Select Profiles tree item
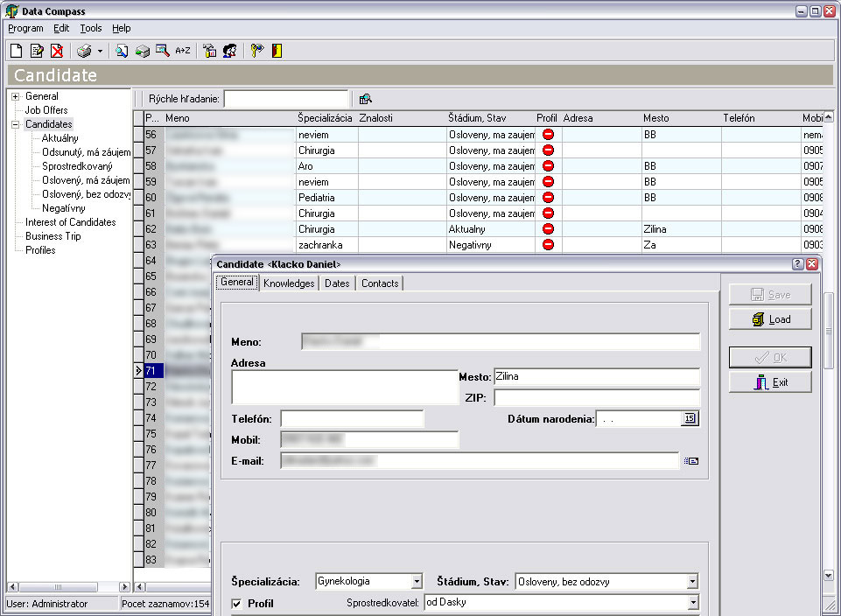The width and height of the screenshot is (841, 616). coord(40,250)
